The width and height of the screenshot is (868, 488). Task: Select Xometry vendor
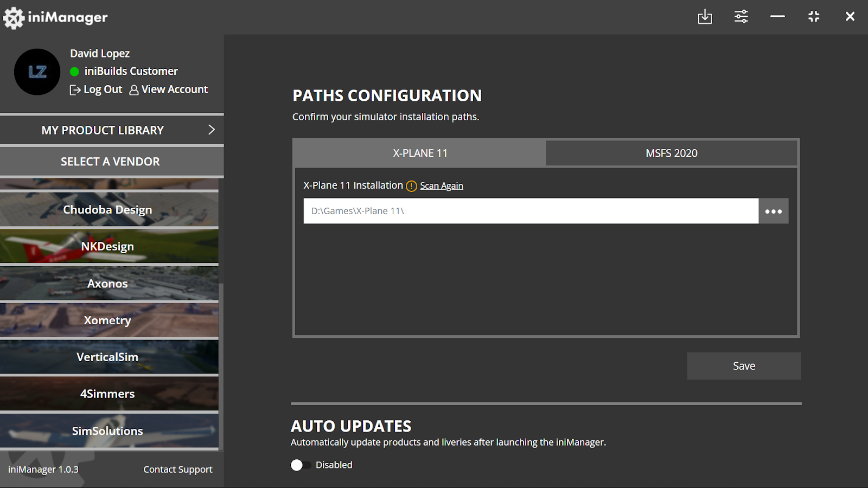[109, 320]
